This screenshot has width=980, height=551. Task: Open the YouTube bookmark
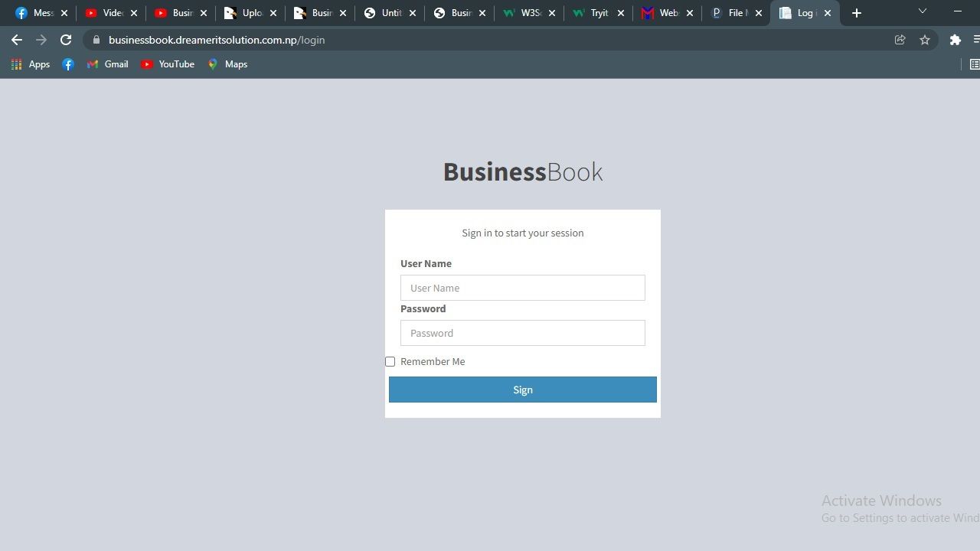pyautogui.click(x=168, y=64)
